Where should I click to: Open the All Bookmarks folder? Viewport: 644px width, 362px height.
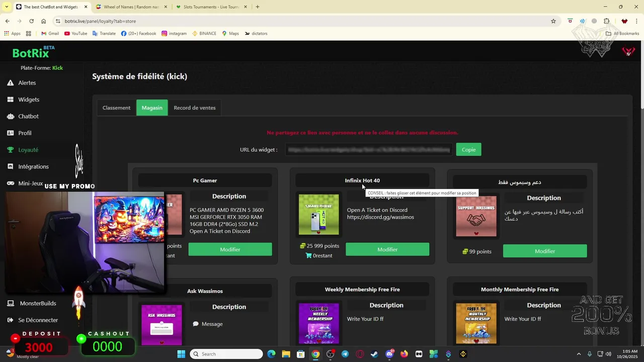tap(622, 34)
